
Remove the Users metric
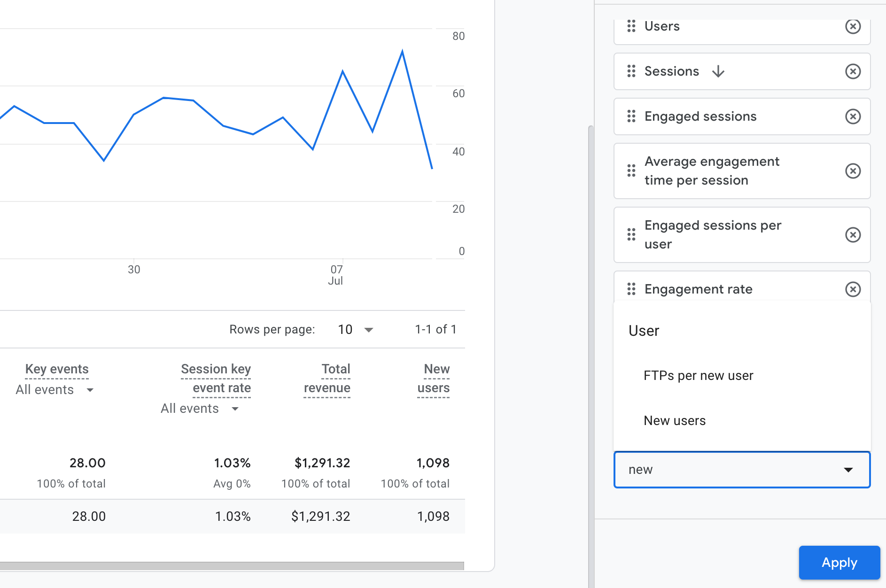[x=853, y=27]
